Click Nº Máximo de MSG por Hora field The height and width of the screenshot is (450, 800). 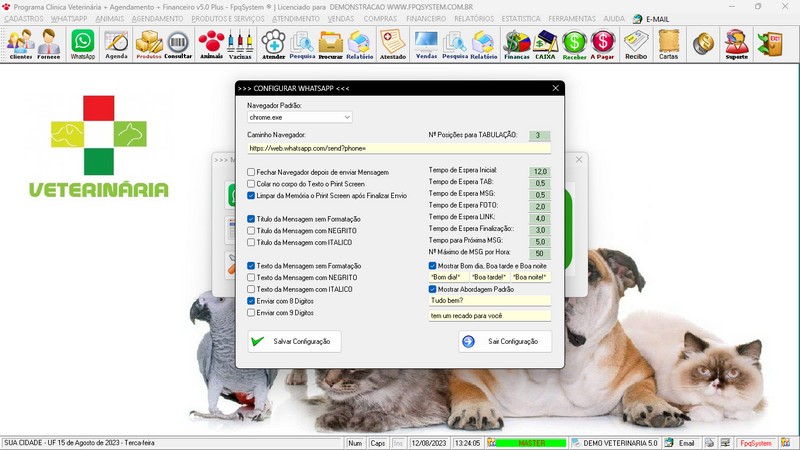click(x=540, y=254)
